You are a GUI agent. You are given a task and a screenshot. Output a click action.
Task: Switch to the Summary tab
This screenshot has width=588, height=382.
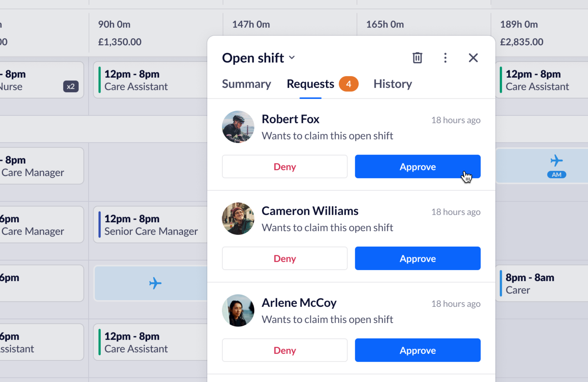[246, 84]
